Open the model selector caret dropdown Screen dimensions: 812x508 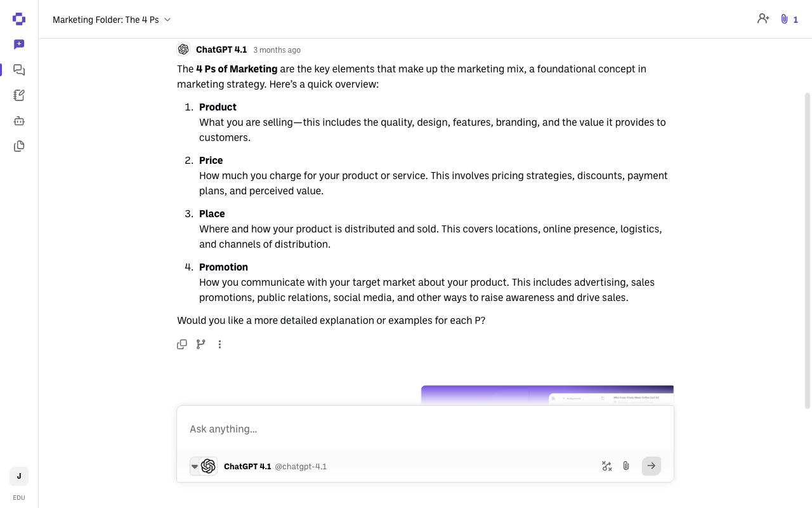pos(195,466)
